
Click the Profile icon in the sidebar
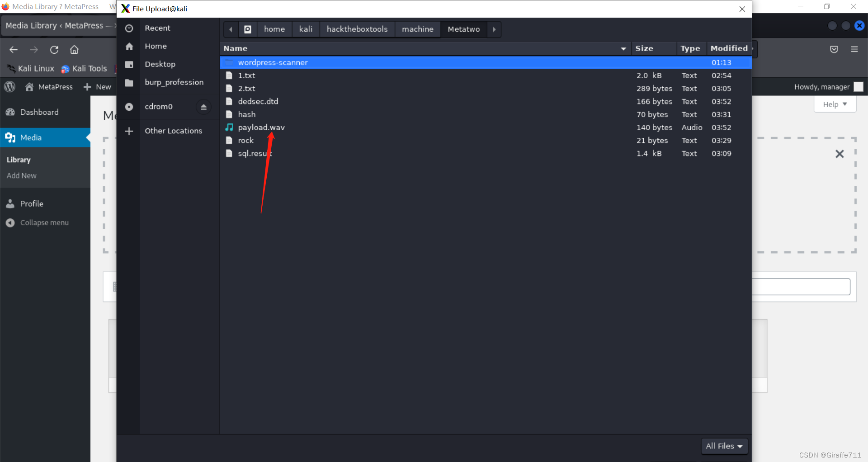click(10, 203)
